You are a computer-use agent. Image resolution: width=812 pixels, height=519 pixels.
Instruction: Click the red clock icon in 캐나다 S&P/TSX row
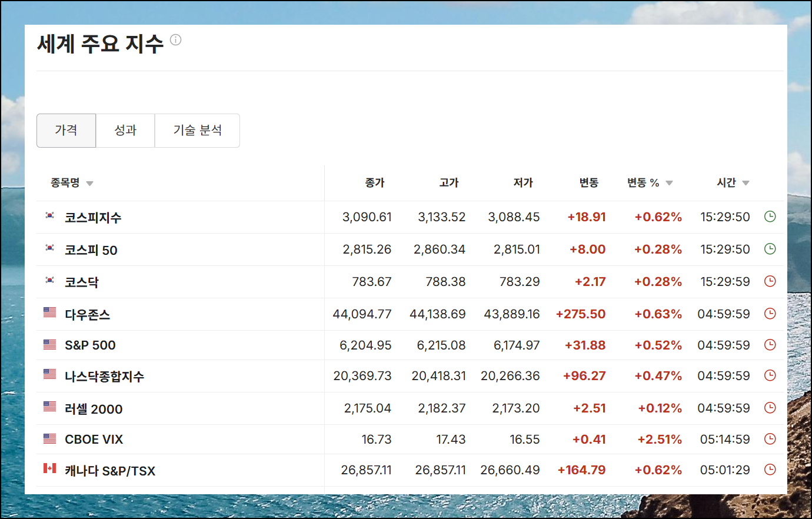click(x=770, y=470)
